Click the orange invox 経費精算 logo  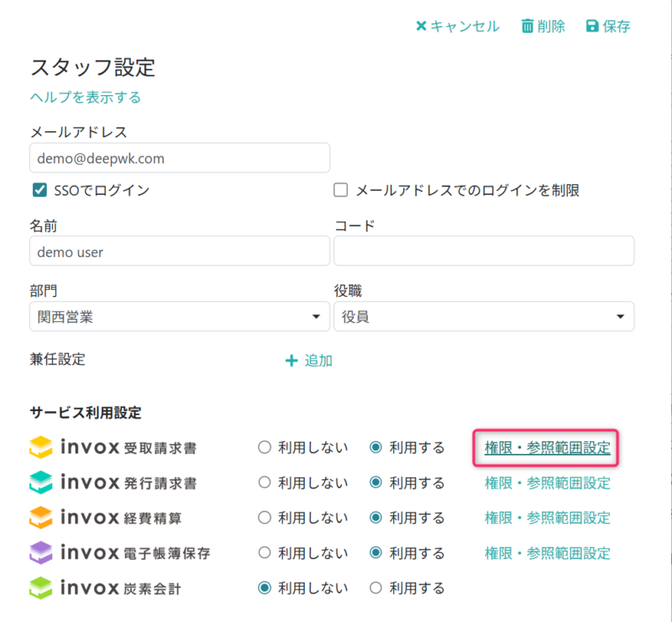(40, 517)
